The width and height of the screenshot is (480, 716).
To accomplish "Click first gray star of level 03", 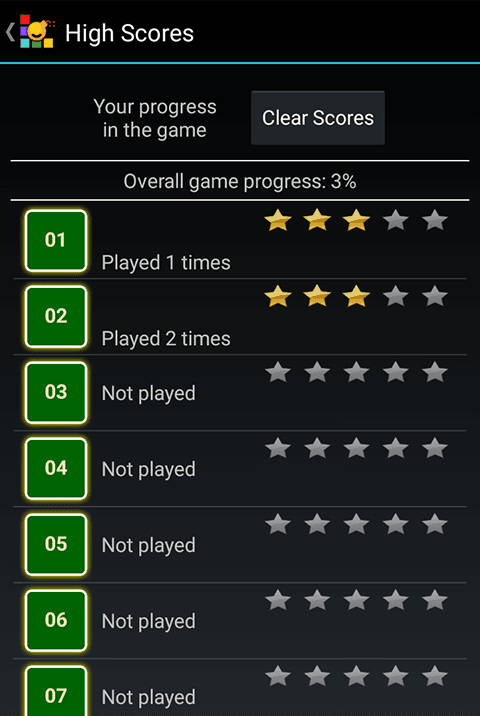I will [x=278, y=372].
